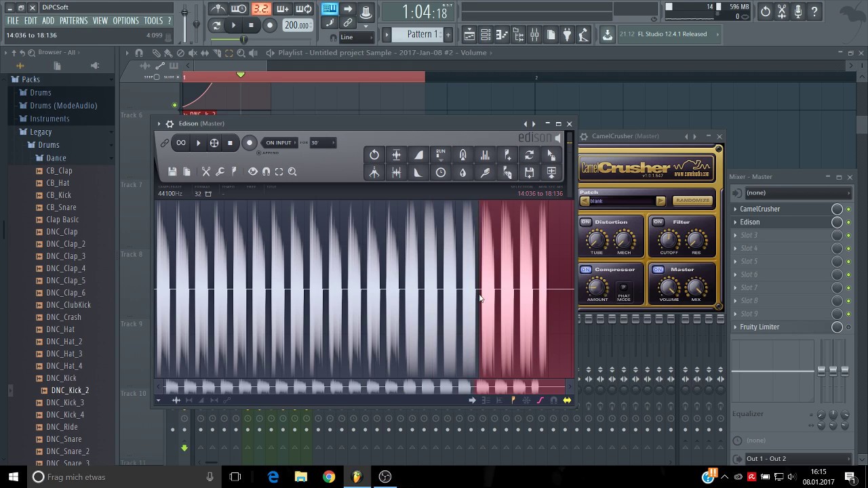
Task: Click Edison's magnet snap icon
Action: click(x=266, y=172)
